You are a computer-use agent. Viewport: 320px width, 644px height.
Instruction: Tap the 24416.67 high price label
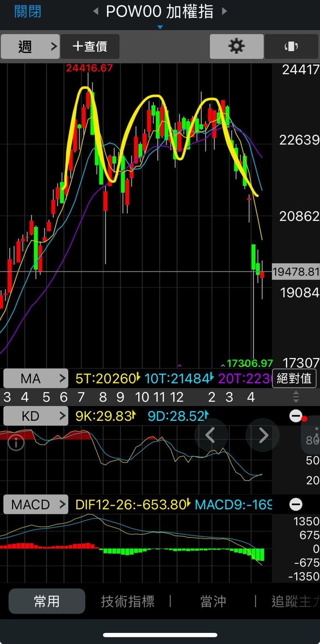point(89,68)
